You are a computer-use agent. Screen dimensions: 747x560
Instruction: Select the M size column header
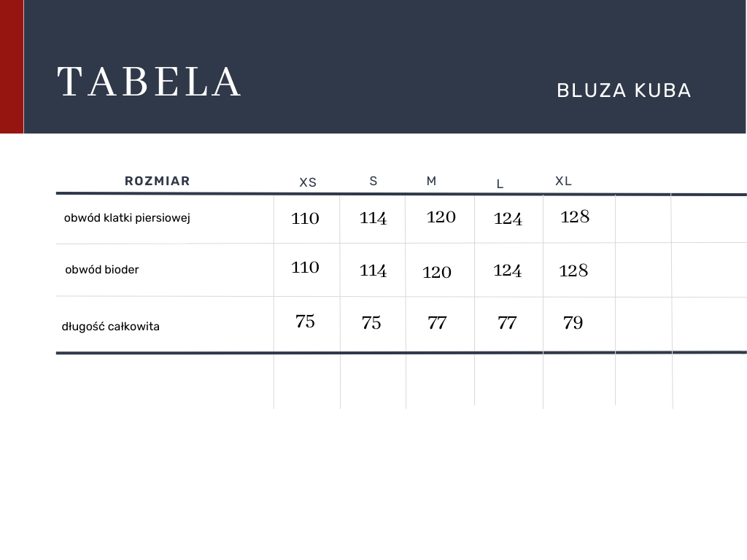tap(432, 181)
